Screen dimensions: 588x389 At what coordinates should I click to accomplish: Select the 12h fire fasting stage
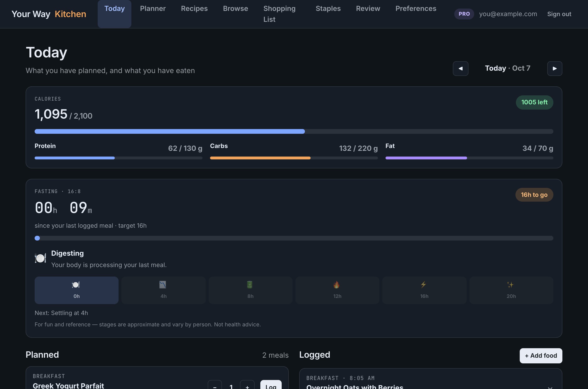337,290
